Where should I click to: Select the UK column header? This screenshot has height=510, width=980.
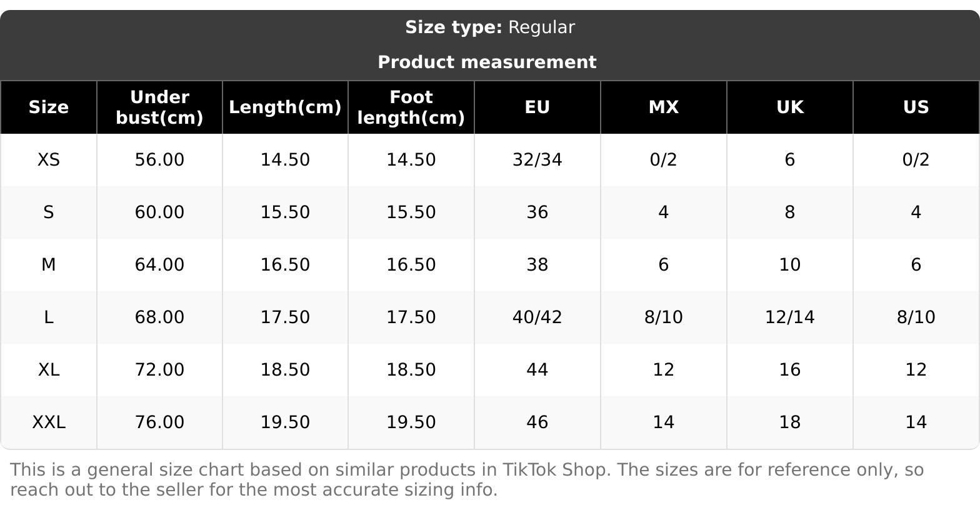point(789,107)
